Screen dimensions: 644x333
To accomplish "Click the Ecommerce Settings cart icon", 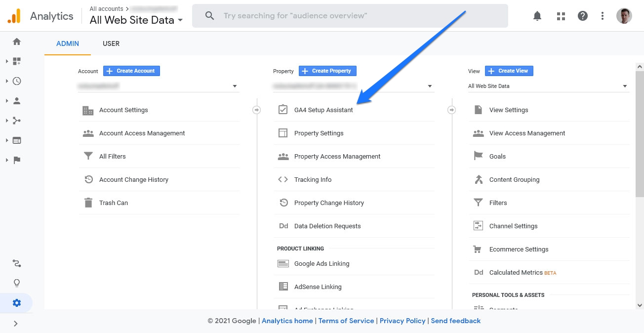I will 478,249.
